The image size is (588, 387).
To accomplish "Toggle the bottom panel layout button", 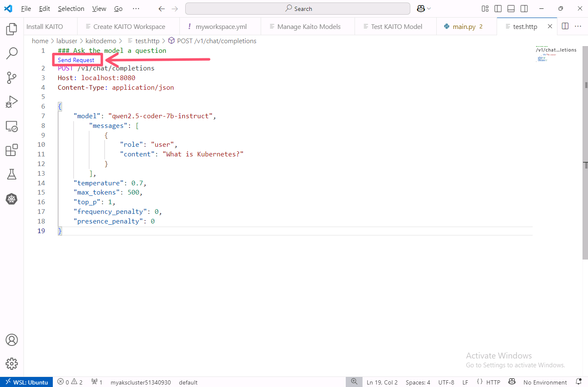I will click(511, 8).
